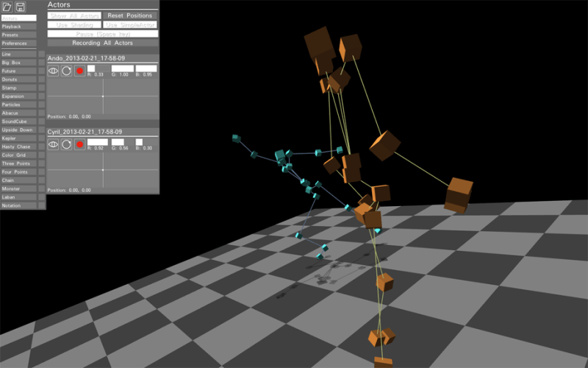This screenshot has height=368, width=588.
Task: Enable the checkbox next to Line
Action: tap(41, 54)
